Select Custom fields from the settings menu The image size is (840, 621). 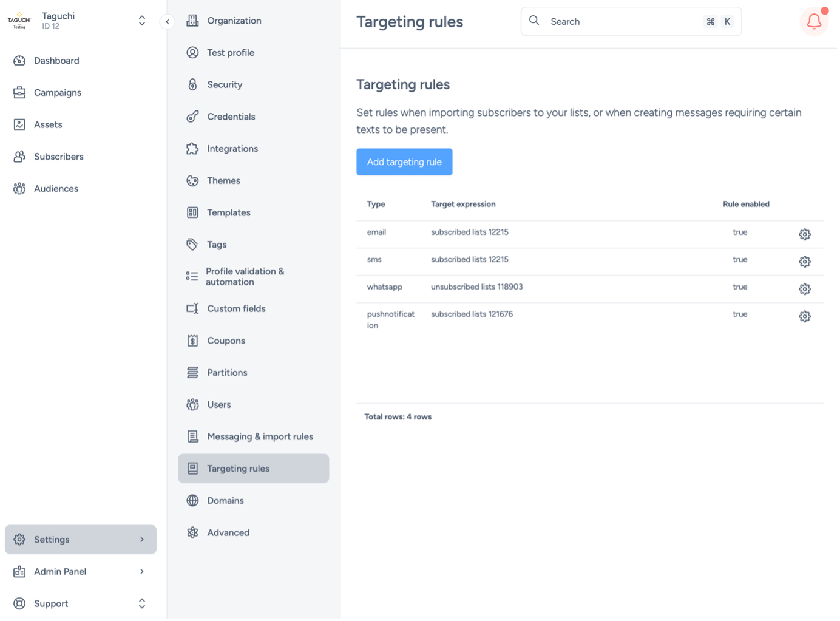tap(236, 308)
